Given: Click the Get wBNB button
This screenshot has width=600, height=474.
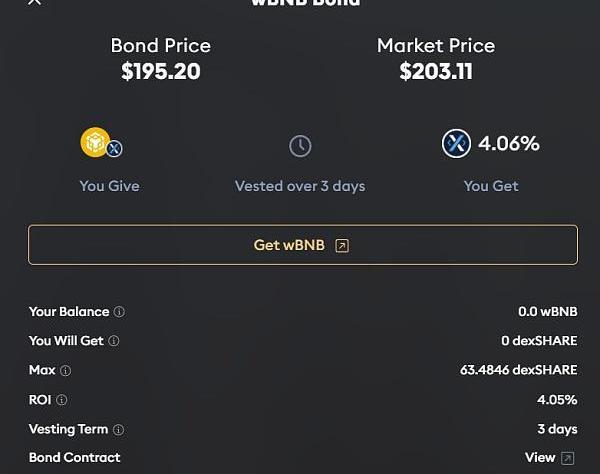Looking at the screenshot, I should coord(303,245).
